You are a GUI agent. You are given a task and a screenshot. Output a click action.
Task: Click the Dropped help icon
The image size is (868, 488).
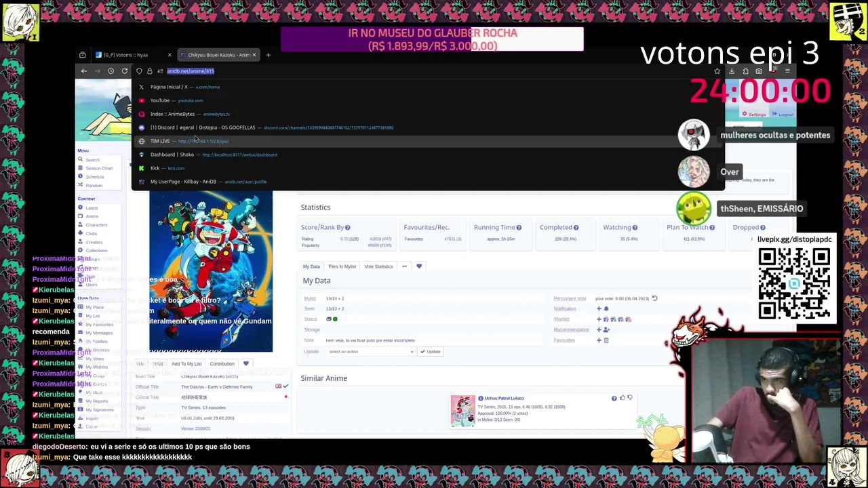(763, 228)
